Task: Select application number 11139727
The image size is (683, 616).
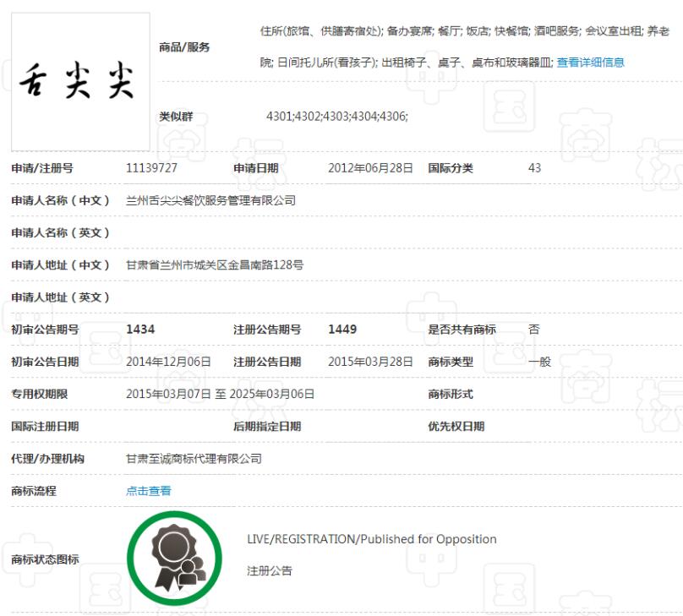Action: (151, 168)
